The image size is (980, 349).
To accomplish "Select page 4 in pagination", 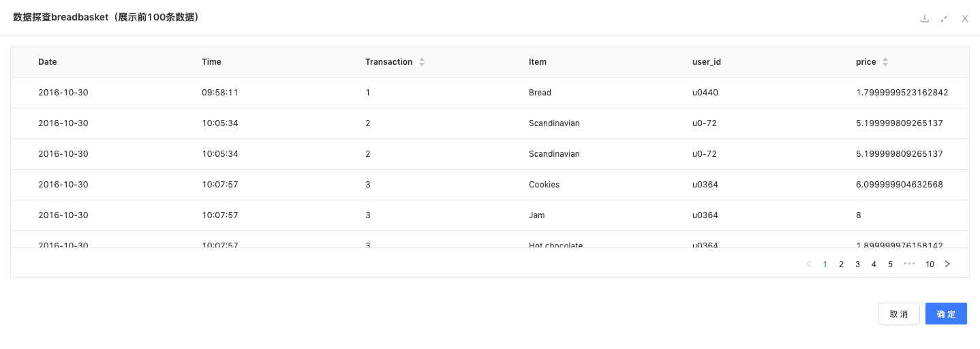I will 874,264.
